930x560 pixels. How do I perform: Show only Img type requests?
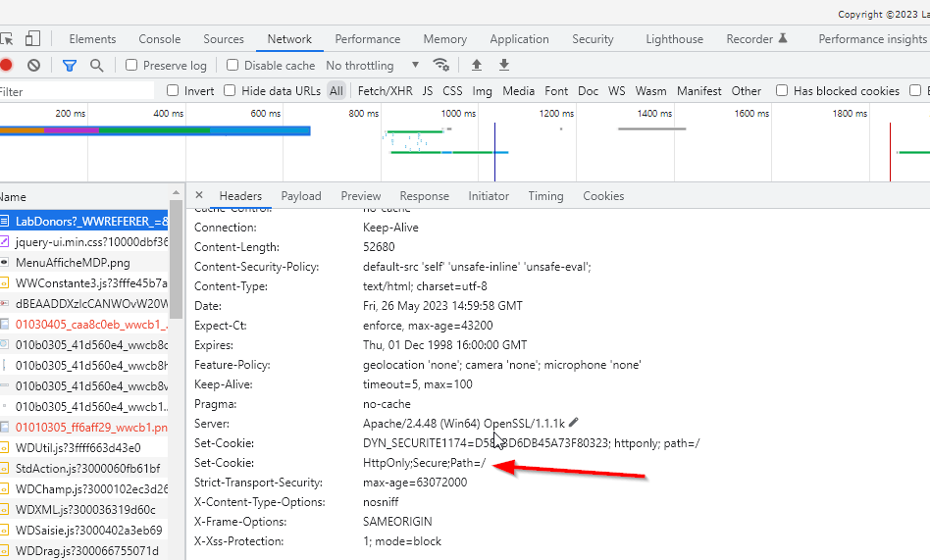[x=482, y=91]
